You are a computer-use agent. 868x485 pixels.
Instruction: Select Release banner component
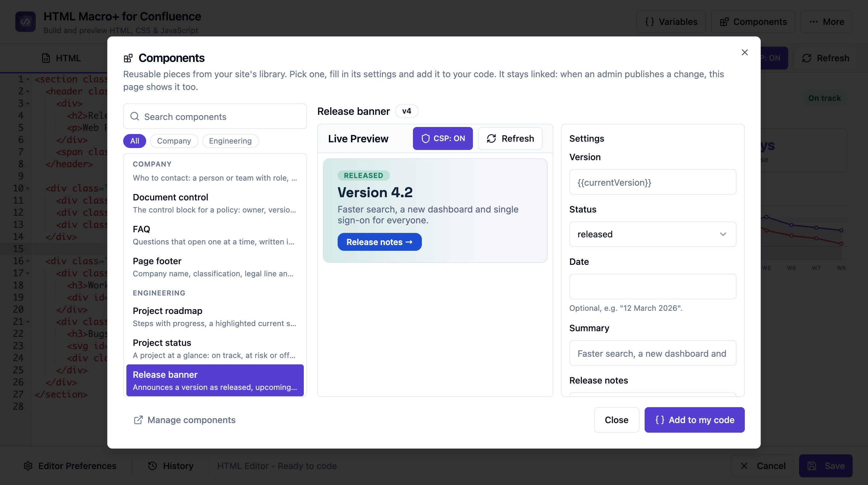215,380
